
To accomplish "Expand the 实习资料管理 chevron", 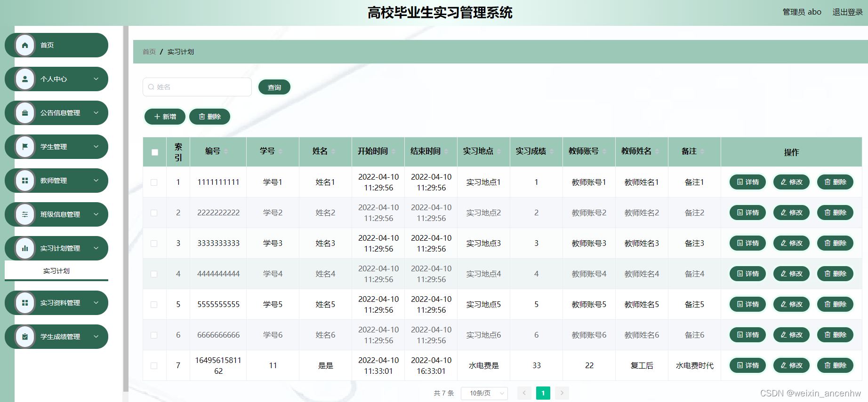I will pyautogui.click(x=96, y=303).
